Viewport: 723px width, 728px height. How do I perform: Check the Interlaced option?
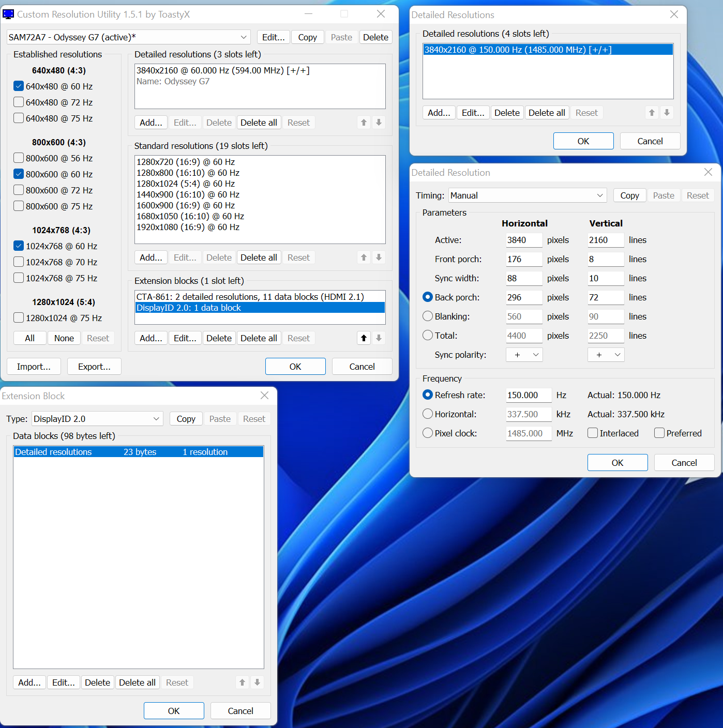point(593,433)
